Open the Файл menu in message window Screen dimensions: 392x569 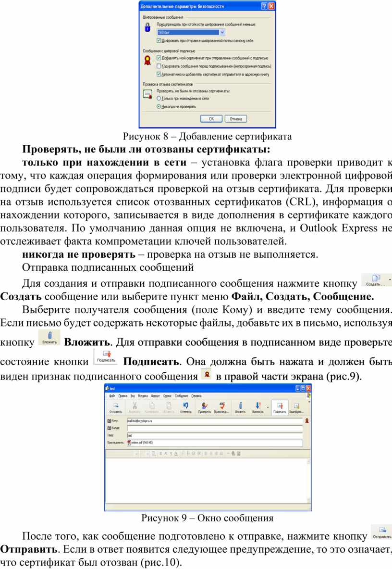(x=112, y=396)
